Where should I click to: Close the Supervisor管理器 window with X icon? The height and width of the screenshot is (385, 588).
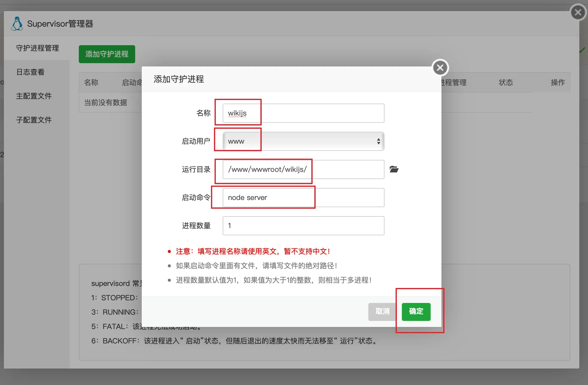tap(578, 12)
